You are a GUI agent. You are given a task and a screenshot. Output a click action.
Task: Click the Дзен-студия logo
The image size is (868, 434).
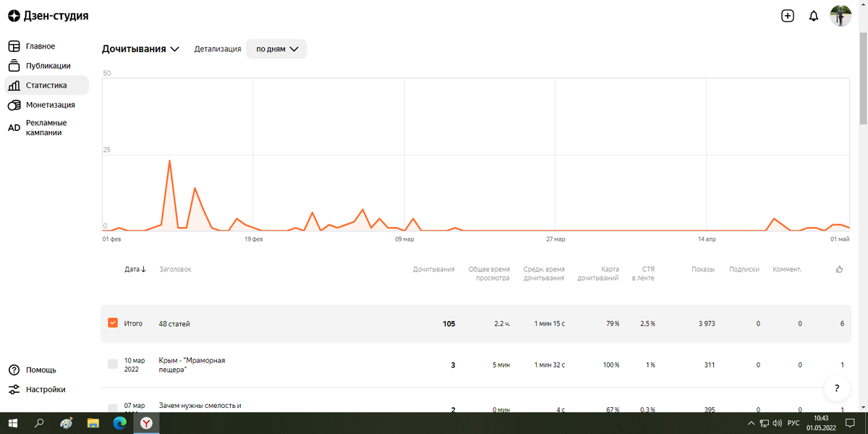[48, 16]
